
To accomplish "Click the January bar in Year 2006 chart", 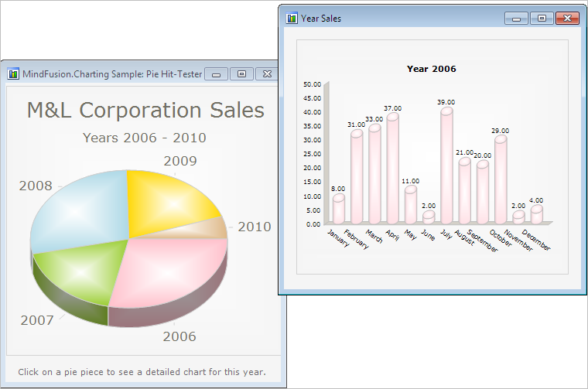I will (x=339, y=209).
